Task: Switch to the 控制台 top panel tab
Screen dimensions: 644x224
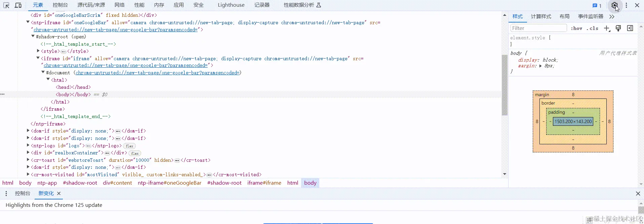Action: pyautogui.click(x=60, y=5)
